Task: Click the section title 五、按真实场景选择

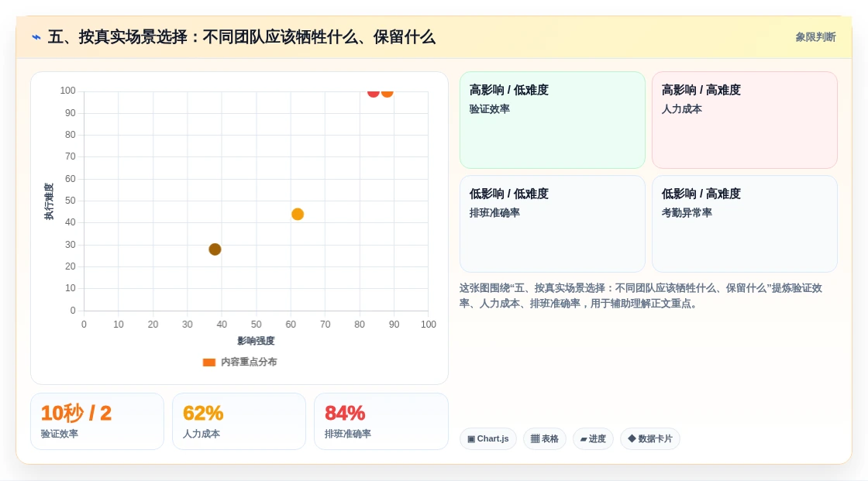Action: click(x=241, y=37)
